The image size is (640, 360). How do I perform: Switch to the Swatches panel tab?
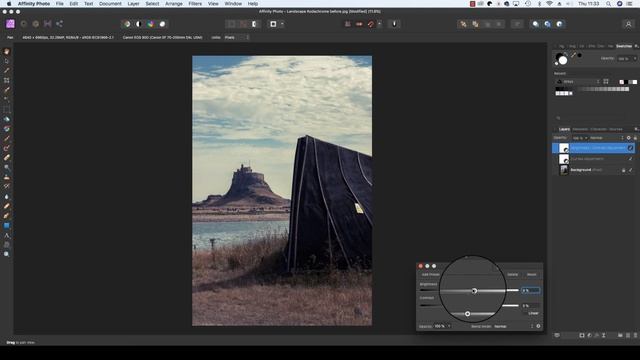(x=624, y=46)
